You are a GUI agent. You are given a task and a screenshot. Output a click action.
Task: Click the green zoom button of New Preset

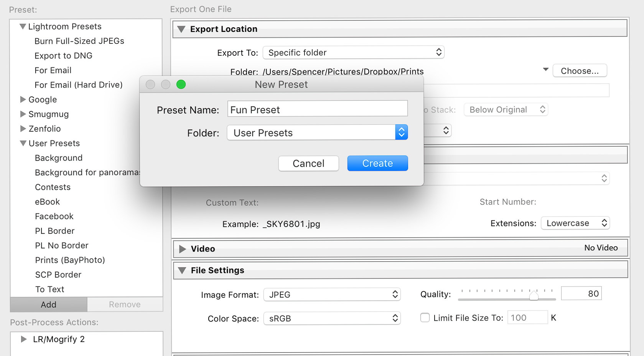[x=181, y=84]
